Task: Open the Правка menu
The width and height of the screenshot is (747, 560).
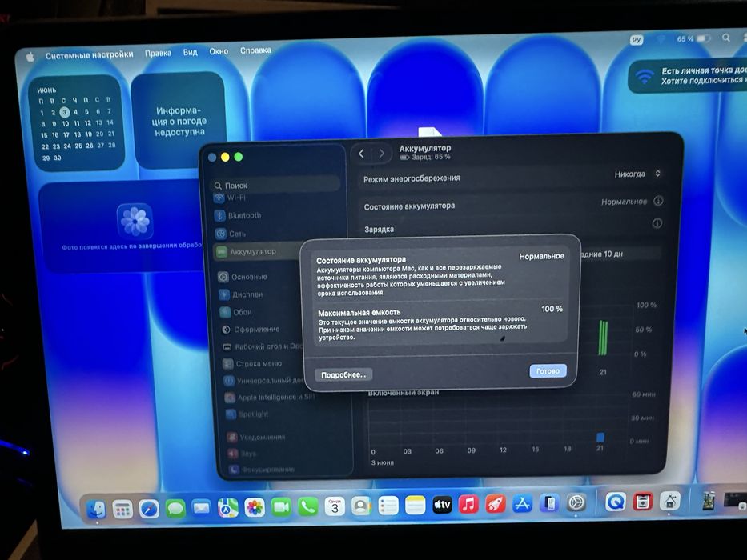Action: [x=159, y=53]
